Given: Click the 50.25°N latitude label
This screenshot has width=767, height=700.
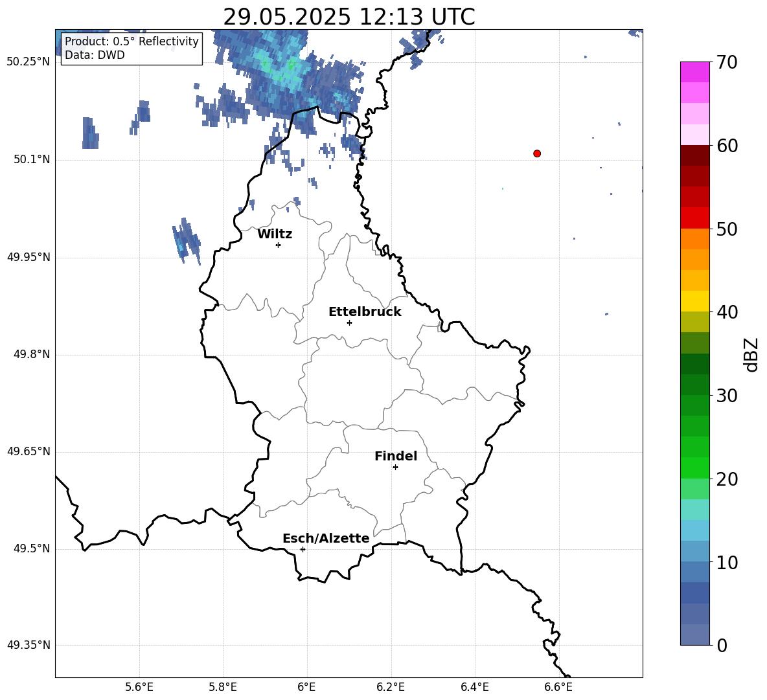Looking at the screenshot, I should [29, 62].
